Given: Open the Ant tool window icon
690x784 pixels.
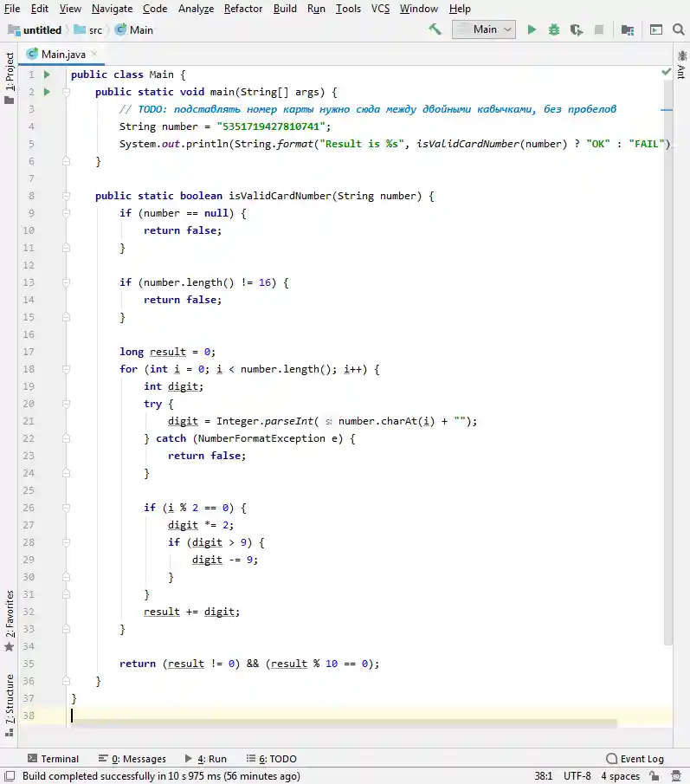Looking at the screenshot, I should [682, 64].
